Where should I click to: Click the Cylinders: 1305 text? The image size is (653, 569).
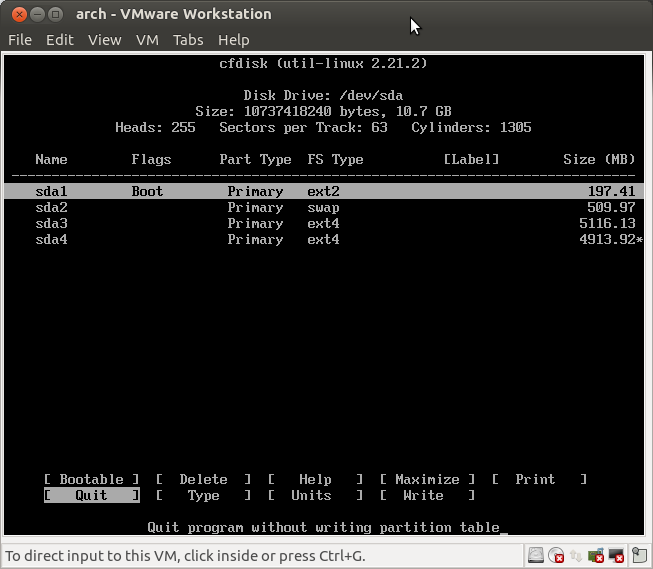click(x=471, y=127)
